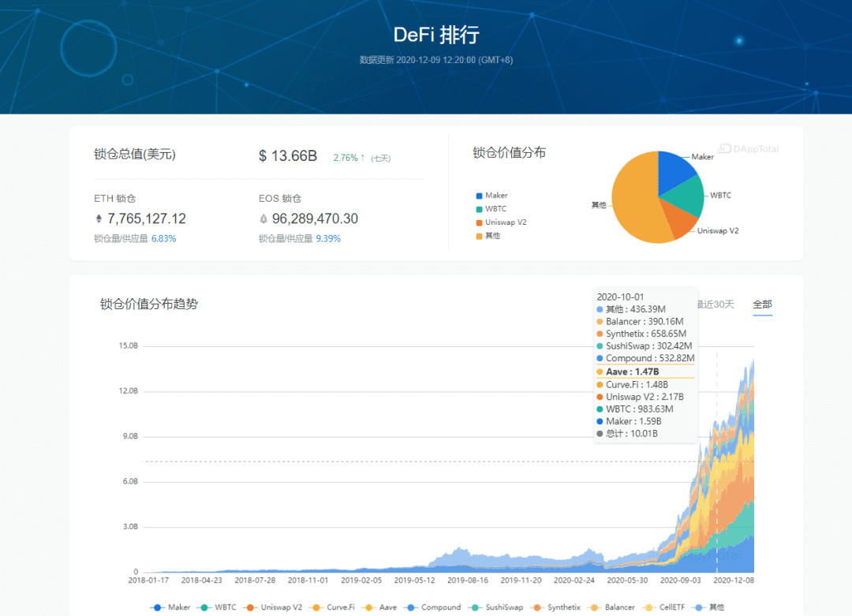Toggle CellETF series in chart legend
Screen dimensions: 852x616
(663, 607)
